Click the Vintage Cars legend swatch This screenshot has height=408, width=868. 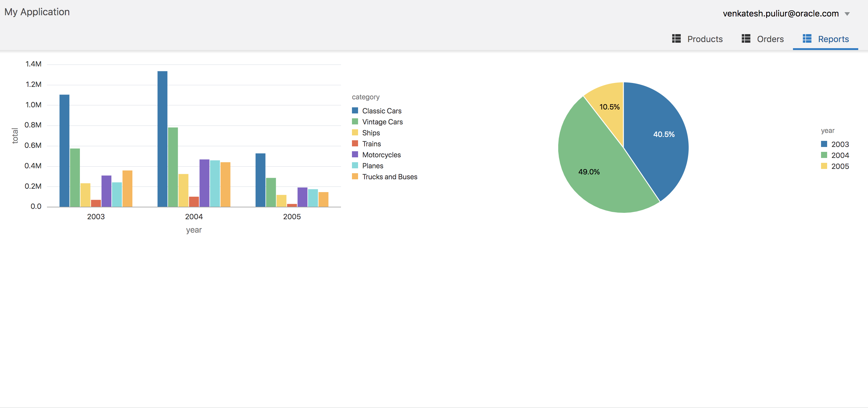pyautogui.click(x=355, y=121)
